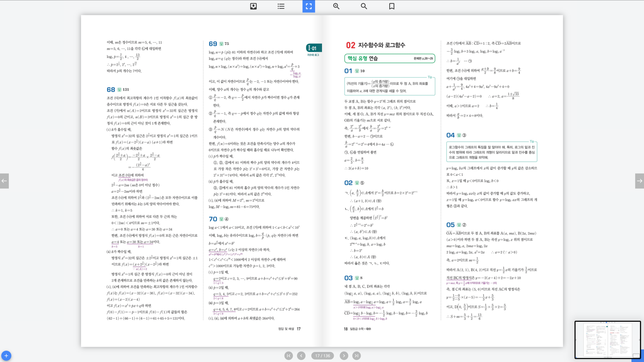Image resolution: width=644 pixels, height=362 pixels.
Task: Open the table of contents list
Action: point(281,6)
